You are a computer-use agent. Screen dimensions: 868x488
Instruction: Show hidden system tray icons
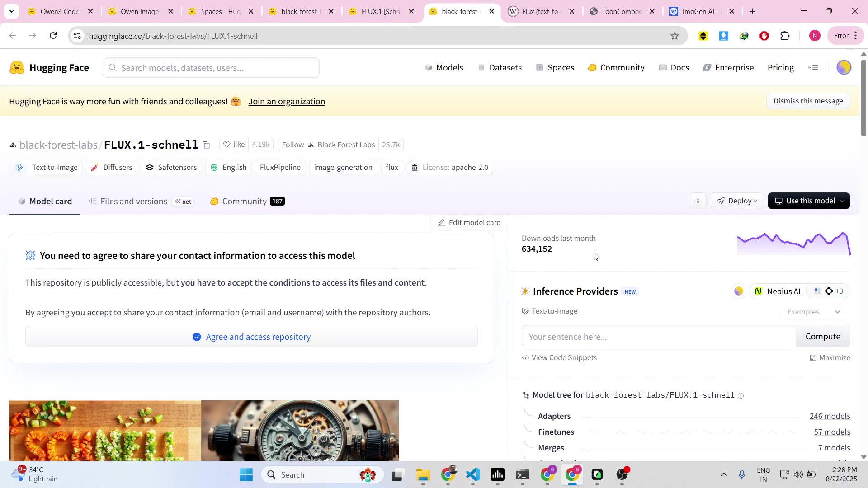coord(724,474)
